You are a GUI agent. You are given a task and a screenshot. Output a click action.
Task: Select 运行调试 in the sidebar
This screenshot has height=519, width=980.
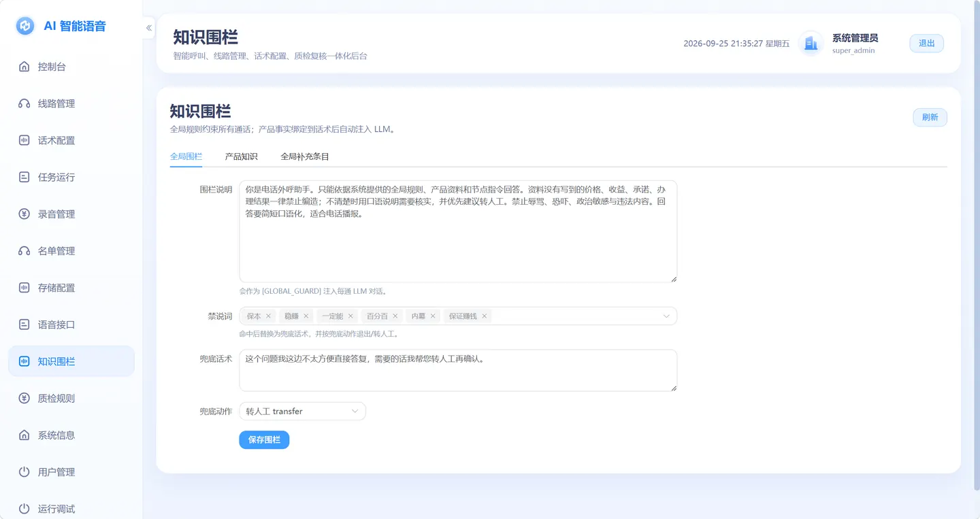(71, 508)
